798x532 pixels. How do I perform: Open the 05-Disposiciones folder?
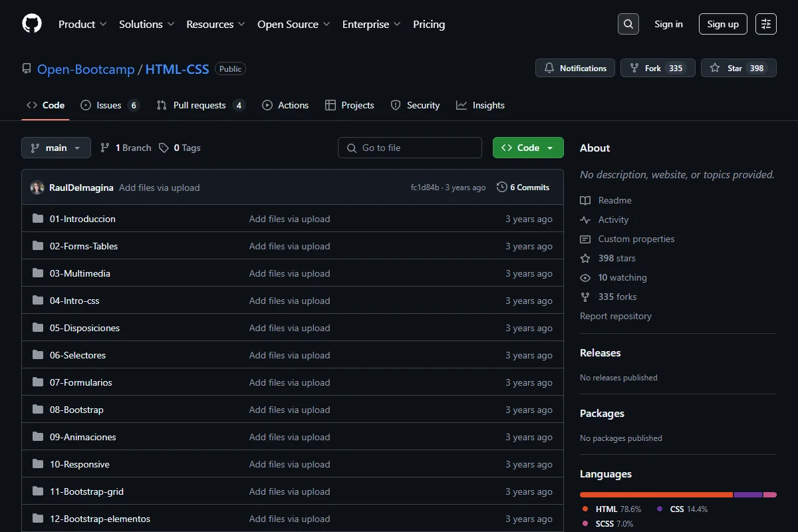(x=84, y=328)
